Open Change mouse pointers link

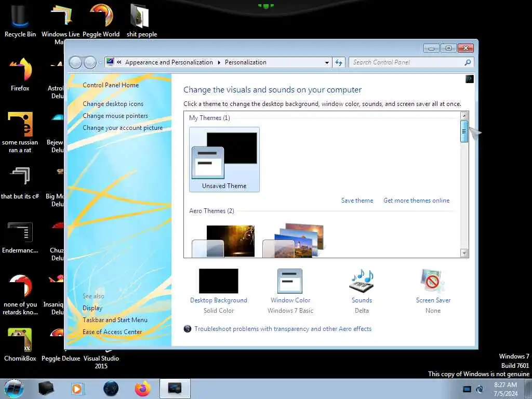tap(115, 116)
